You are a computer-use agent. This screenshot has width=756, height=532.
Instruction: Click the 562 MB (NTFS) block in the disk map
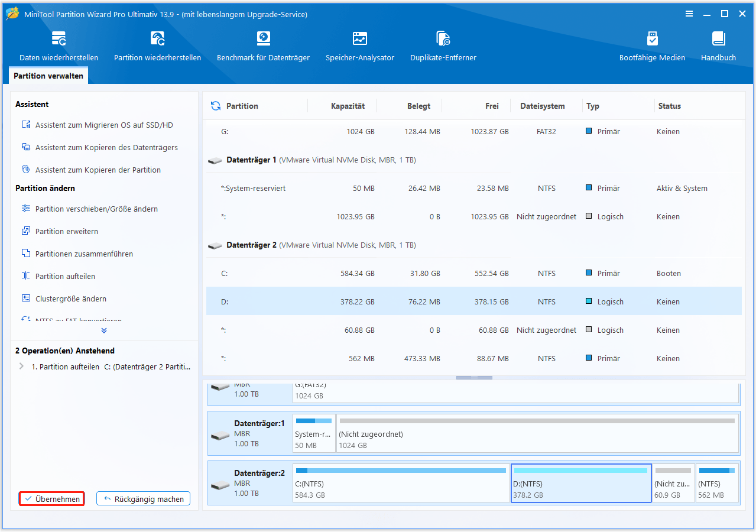click(x=717, y=484)
